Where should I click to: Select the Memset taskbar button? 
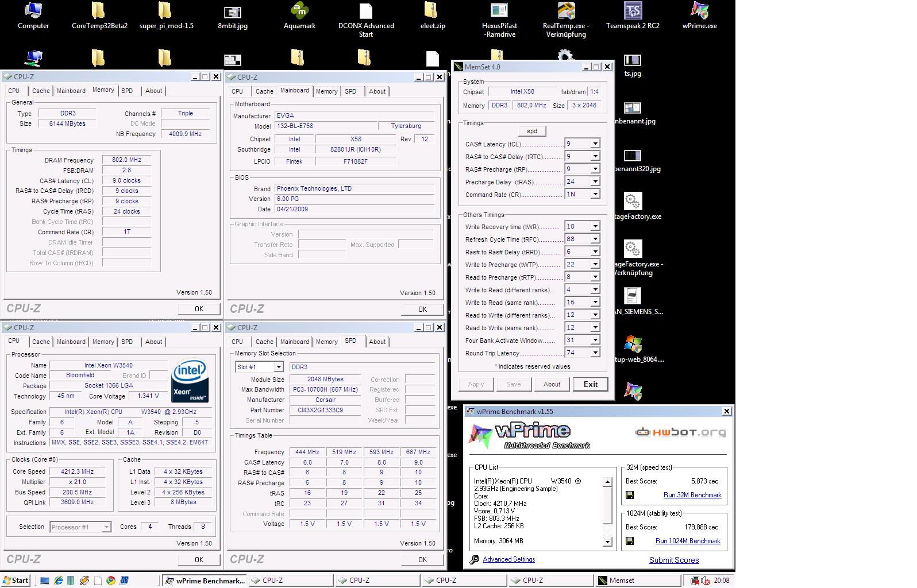638,581
